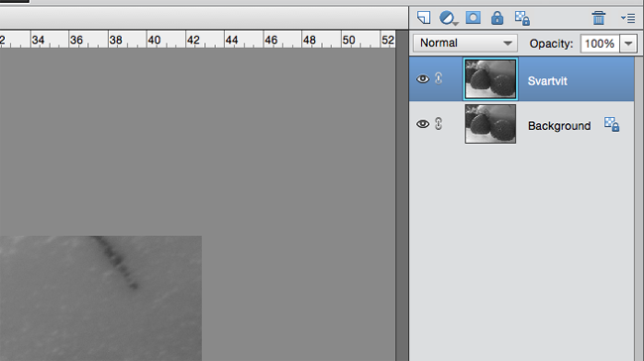Image resolution: width=644 pixels, height=361 pixels.
Task: Select the Svartvit layer name
Action: [547, 81]
